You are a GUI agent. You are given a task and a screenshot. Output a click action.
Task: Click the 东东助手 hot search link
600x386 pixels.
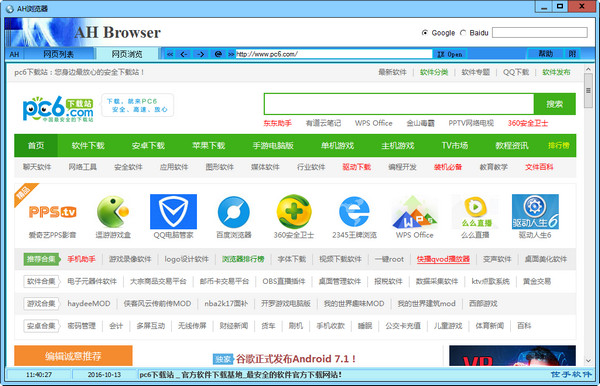tap(277, 123)
